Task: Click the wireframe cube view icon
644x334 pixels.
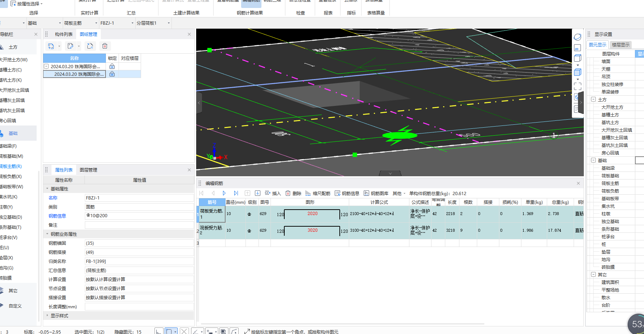Action: [578, 58]
